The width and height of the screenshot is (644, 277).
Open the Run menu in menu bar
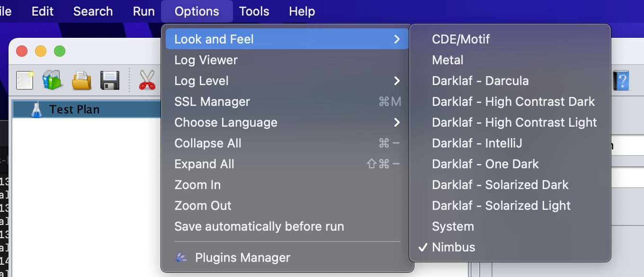click(x=143, y=11)
